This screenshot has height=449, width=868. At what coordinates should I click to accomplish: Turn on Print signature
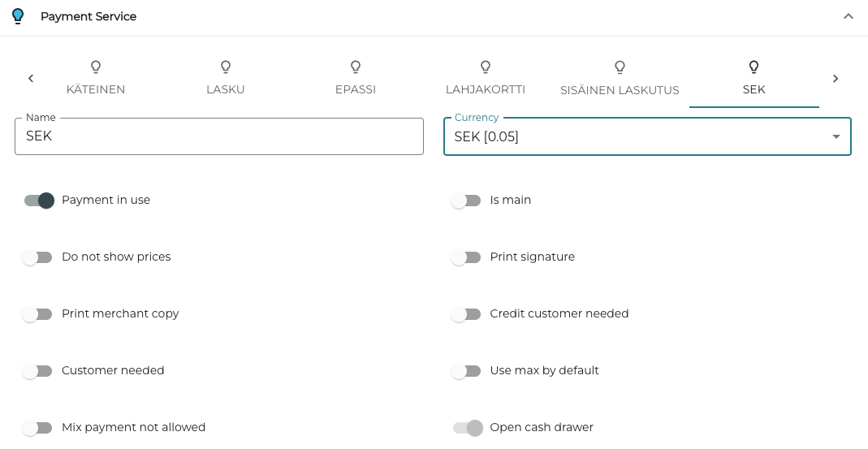tap(466, 257)
